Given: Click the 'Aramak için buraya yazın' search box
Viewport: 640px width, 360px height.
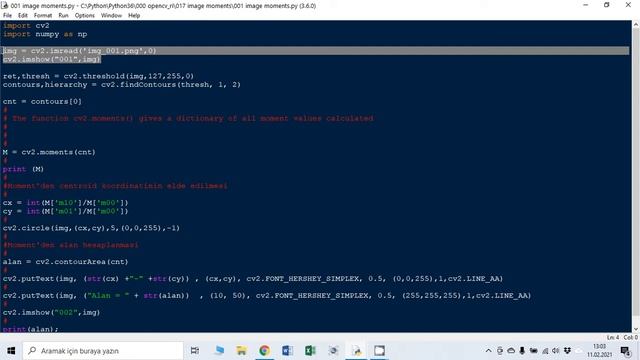Looking at the screenshot, I should click(x=103, y=351).
